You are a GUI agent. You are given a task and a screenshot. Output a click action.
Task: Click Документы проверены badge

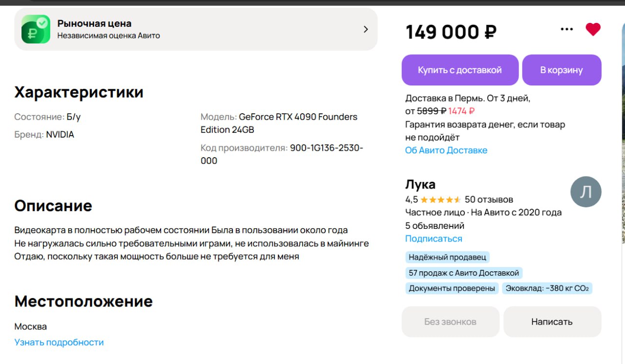point(452,288)
